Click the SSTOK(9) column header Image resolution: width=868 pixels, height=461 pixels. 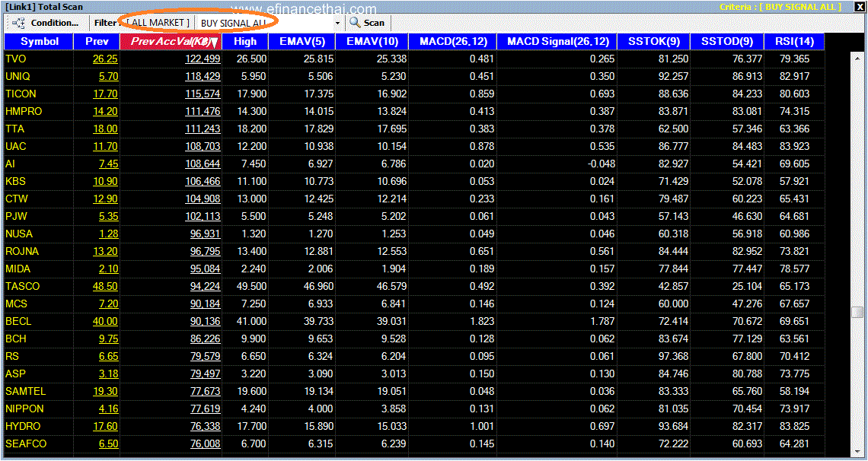(654, 41)
